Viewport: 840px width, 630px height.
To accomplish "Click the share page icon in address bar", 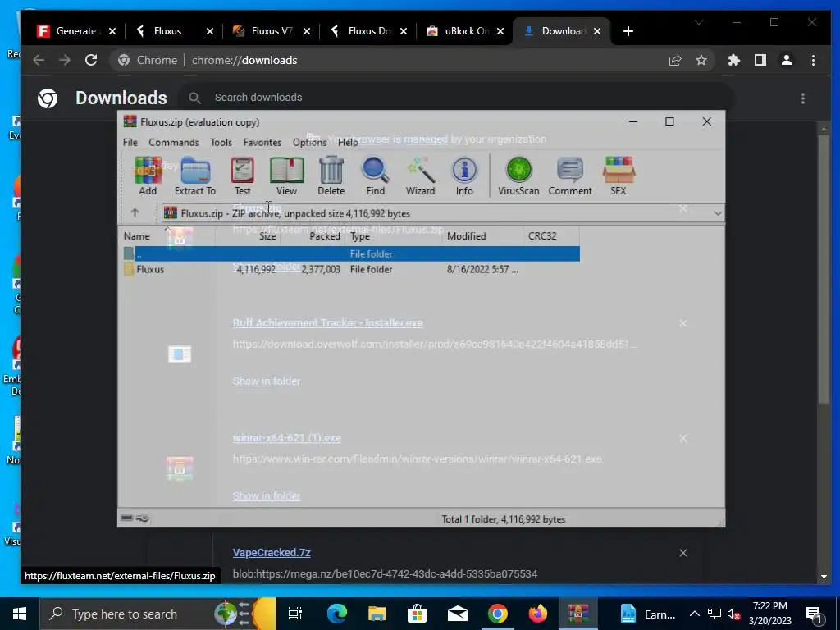I will [675, 60].
